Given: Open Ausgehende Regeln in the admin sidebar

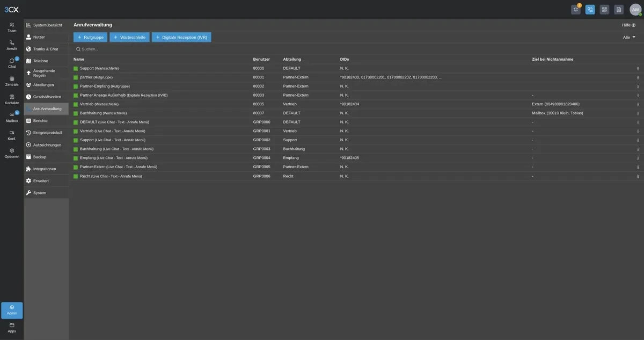Looking at the screenshot, I should (46, 73).
